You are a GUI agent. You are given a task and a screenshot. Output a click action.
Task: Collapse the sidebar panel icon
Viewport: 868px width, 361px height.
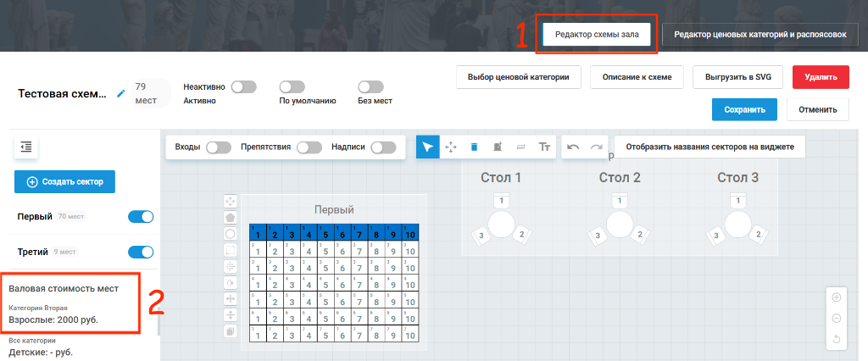pos(26,147)
